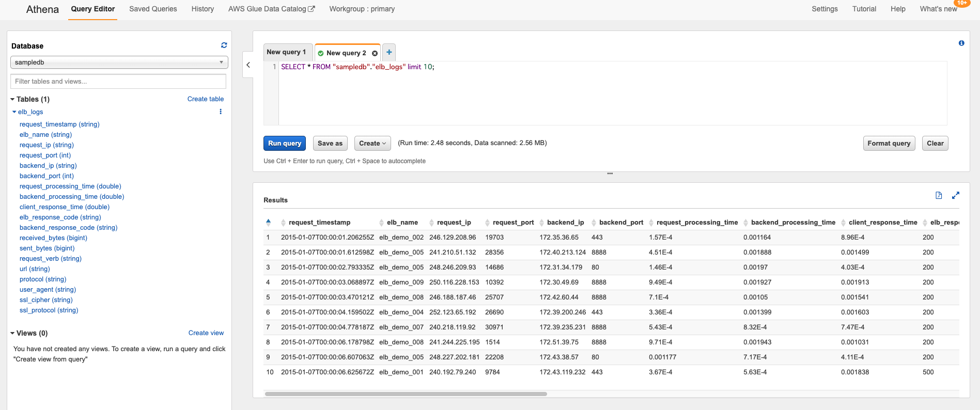Collapse the elb_logs table columns
This screenshot has height=410, width=980.
tap(14, 112)
